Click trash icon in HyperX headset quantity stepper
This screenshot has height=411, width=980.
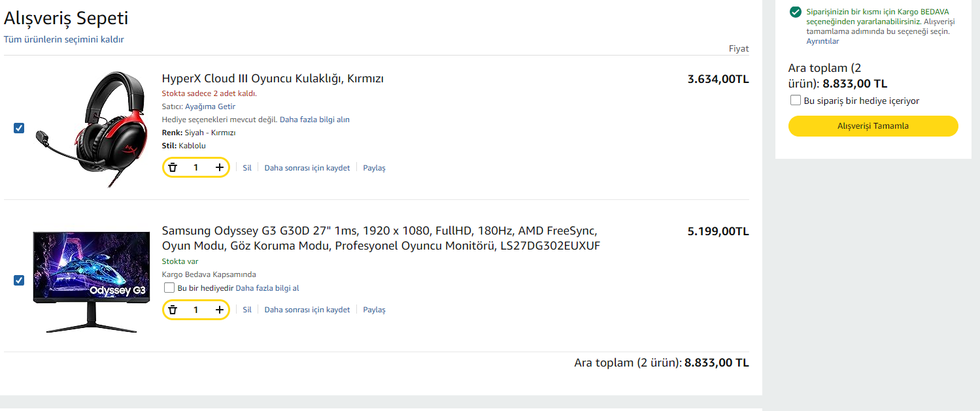(173, 168)
